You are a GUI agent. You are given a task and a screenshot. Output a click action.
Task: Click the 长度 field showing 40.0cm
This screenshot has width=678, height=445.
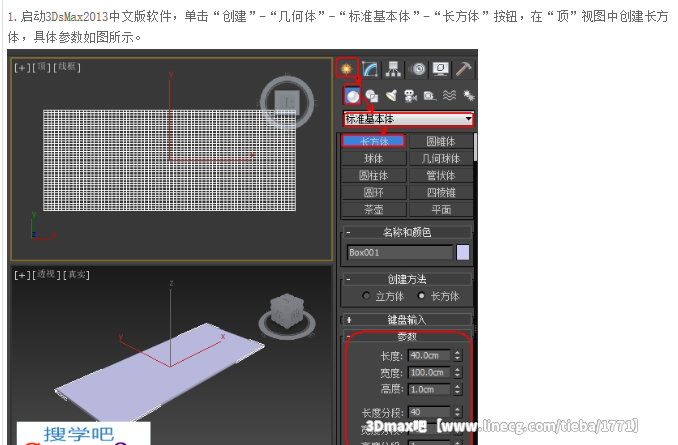(x=429, y=355)
